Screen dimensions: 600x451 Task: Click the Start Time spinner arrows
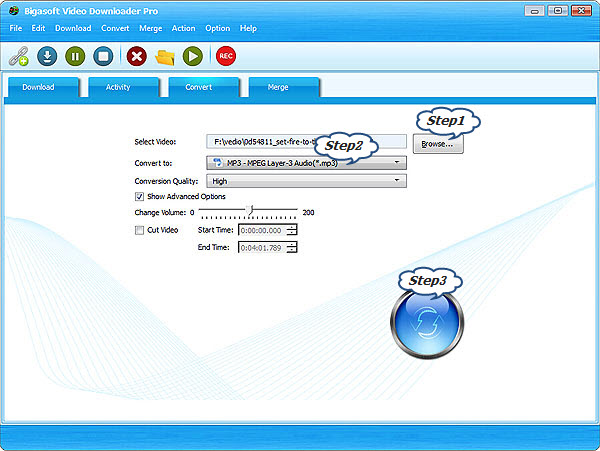292,230
